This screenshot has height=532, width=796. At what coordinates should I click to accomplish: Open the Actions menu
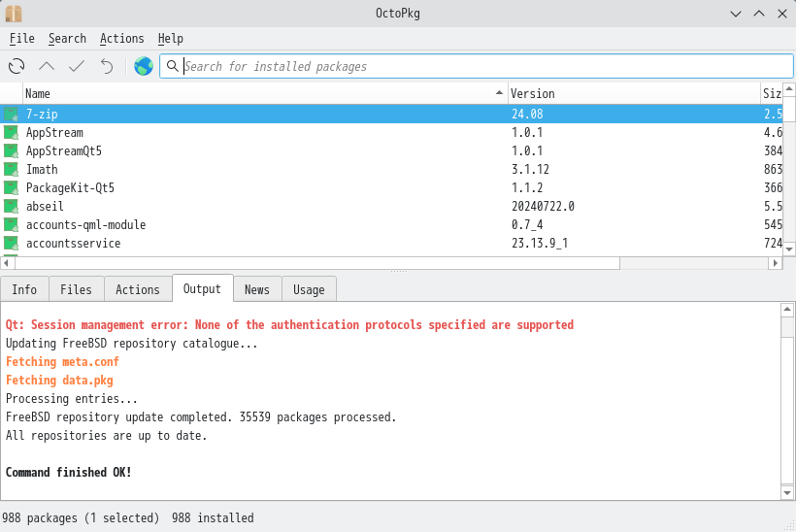click(122, 39)
